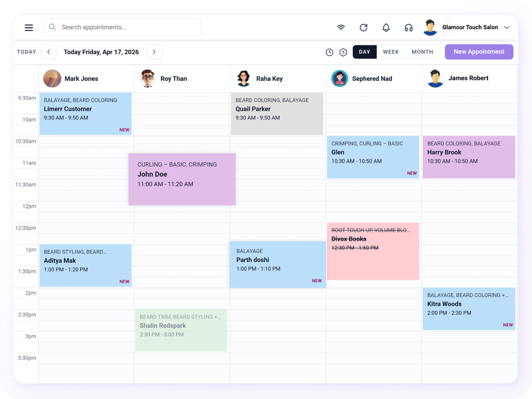
Task: Open the hamburger menu
Action: coord(29,28)
